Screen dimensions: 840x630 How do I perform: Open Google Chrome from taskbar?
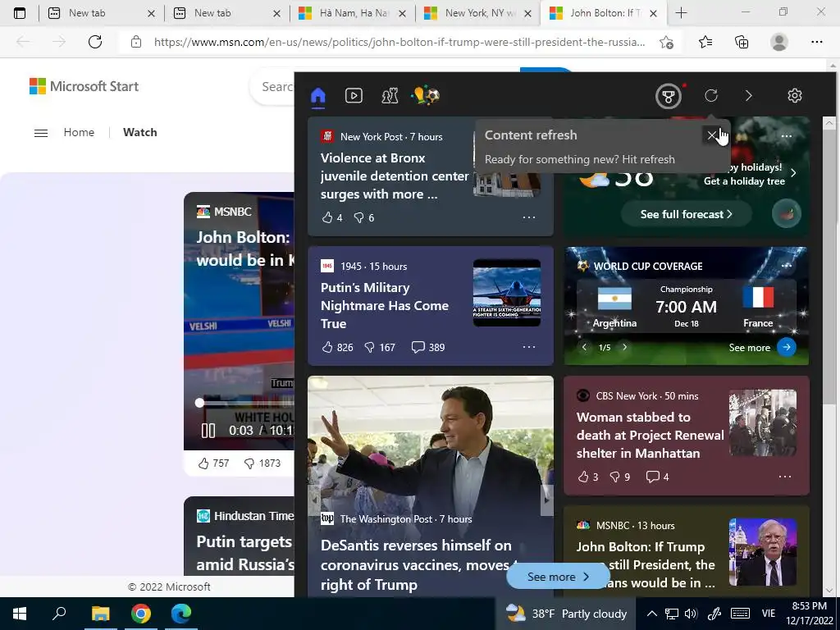141,614
